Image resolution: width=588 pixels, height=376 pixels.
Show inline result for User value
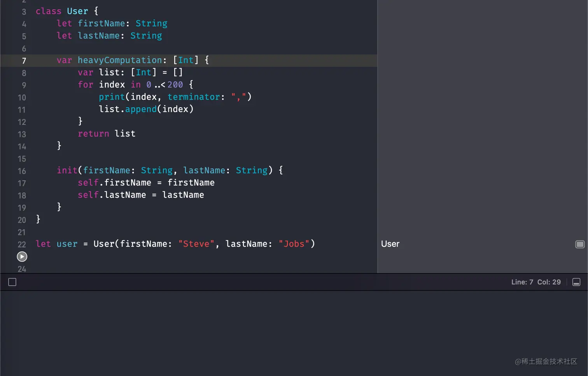coord(580,244)
